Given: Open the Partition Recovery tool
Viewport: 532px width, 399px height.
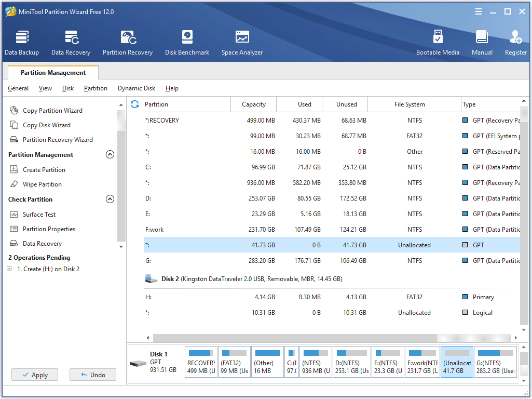Looking at the screenshot, I should pos(128,42).
